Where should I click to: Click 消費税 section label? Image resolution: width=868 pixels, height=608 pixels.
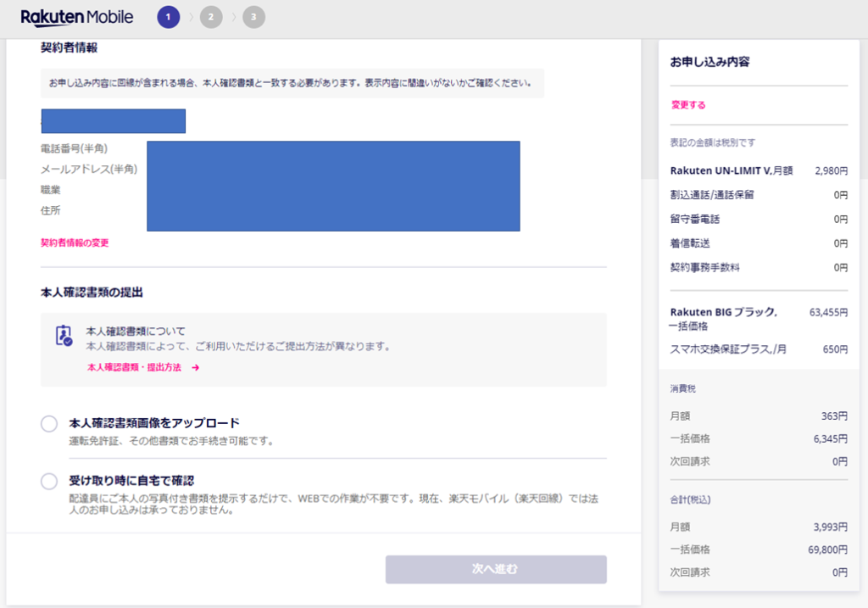point(682,388)
